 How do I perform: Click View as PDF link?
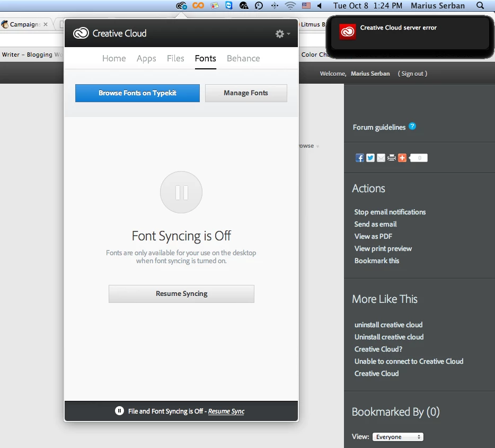373,236
